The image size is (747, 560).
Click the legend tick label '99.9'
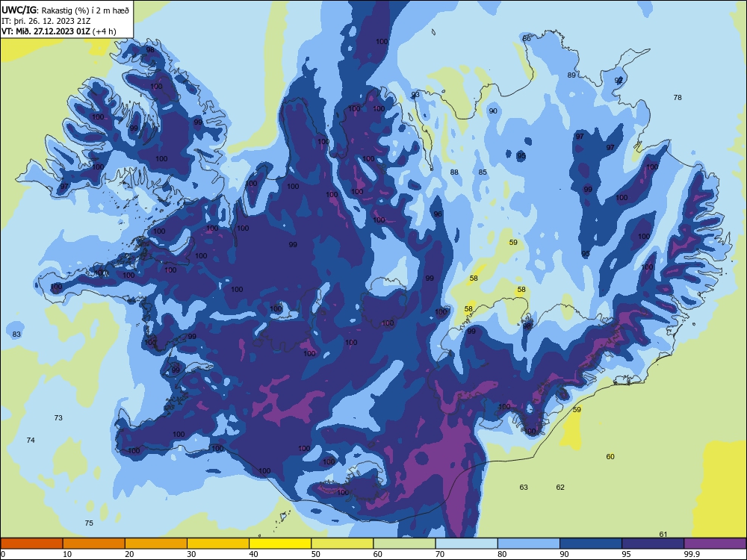coord(692,554)
